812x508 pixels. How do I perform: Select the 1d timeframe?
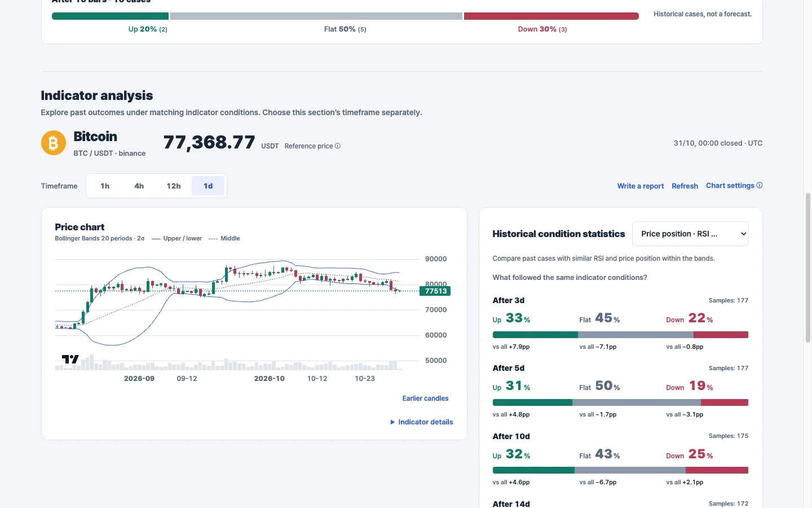(x=208, y=186)
